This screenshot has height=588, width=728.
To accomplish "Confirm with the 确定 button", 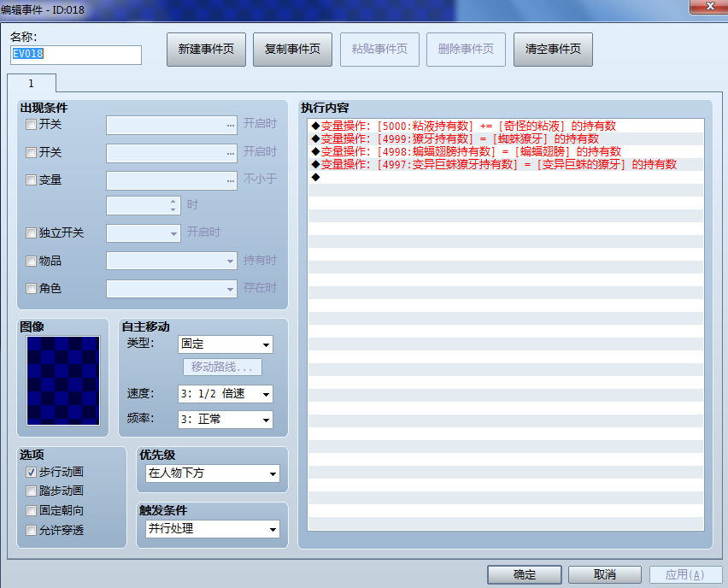I will point(524,574).
